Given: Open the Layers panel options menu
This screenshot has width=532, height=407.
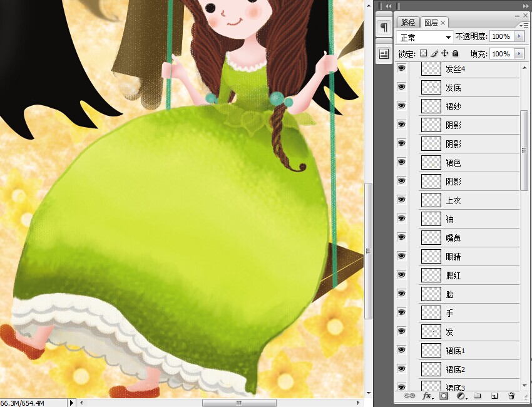Looking at the screenshot, I should click(x=523, y=25).
